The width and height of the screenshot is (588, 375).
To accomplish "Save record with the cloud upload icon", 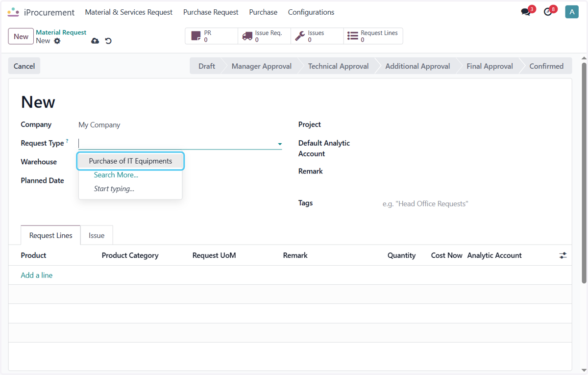I will click(95, 41).
